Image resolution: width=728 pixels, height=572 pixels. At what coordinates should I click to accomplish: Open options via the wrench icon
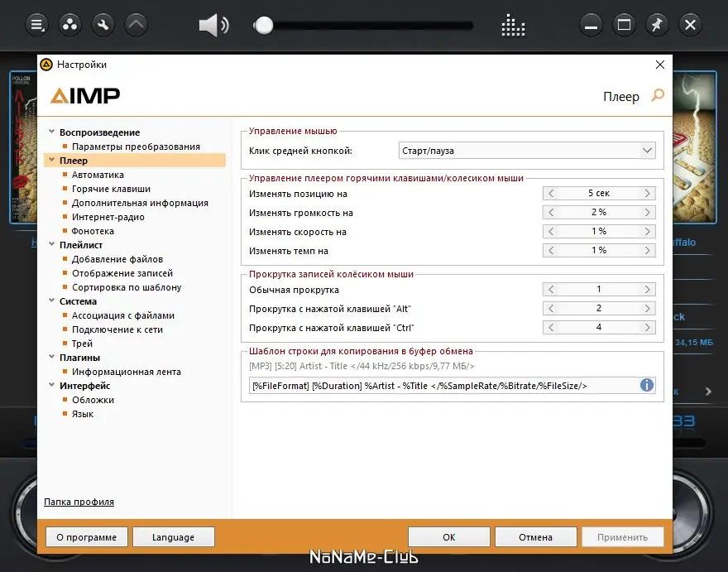[103, 24]
